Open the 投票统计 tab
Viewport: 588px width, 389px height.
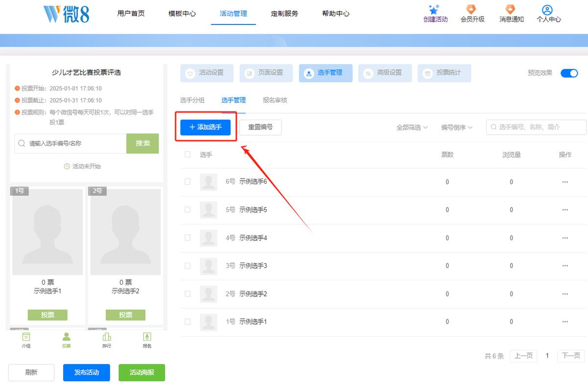click(444, 73)
